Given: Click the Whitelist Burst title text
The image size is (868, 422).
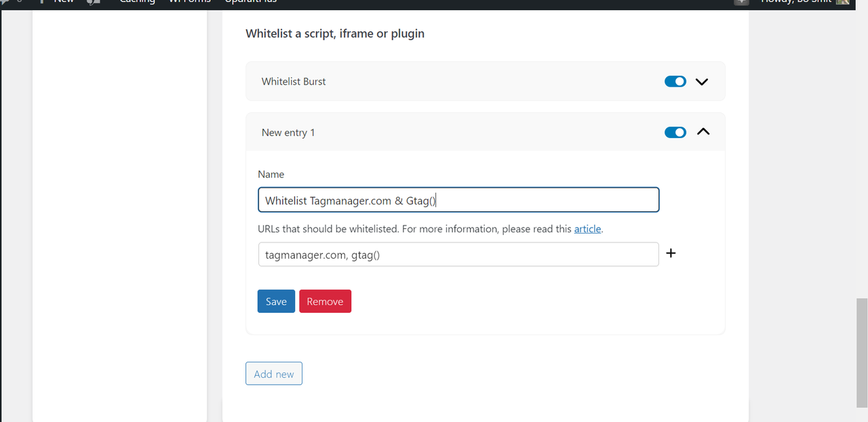Looking at the screenshot, I should click(294, 81).
